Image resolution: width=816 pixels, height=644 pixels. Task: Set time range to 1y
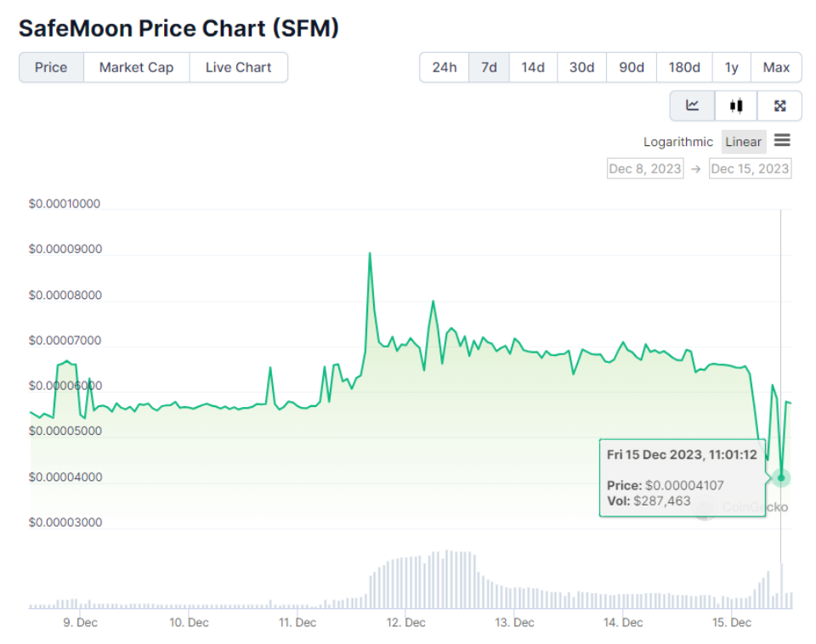point(731,68)
